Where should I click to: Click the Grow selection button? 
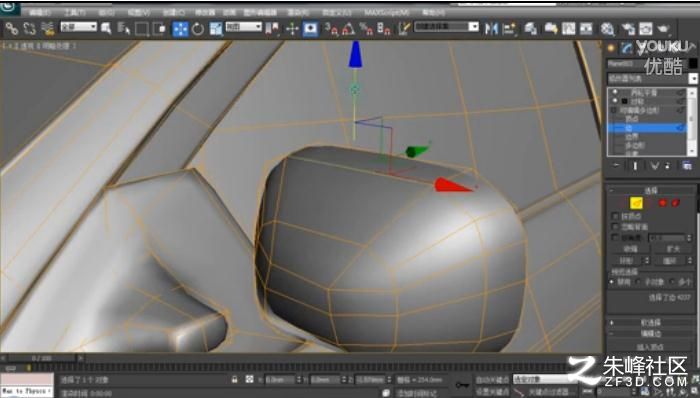[x=673, y=249]
